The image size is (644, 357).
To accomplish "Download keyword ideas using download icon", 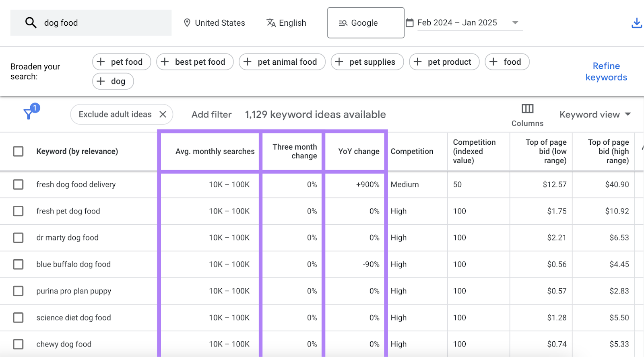I will pyautogui.click(x=637, y=23).
